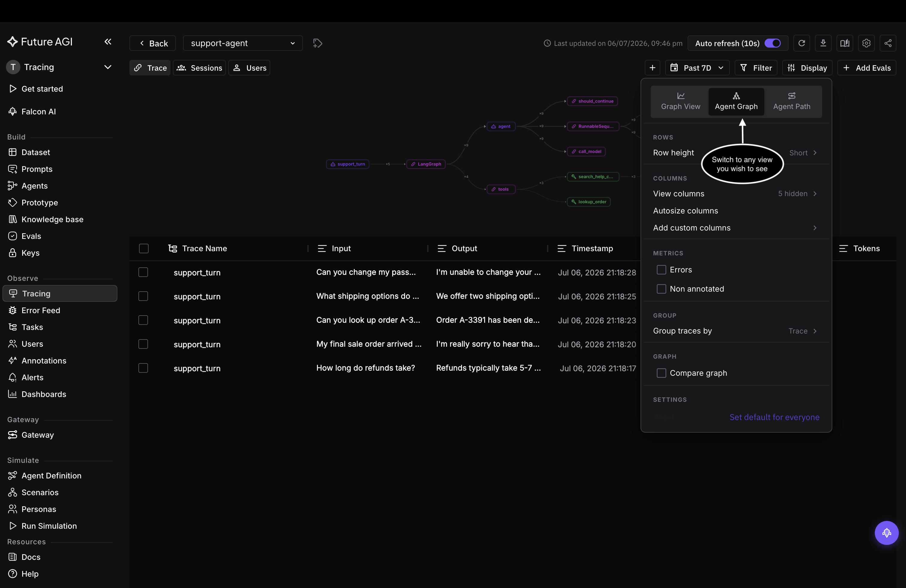Screen dimensions: 906x588
Task: Enable the Compare graph checkbox
Action: (x=661, y=373)
